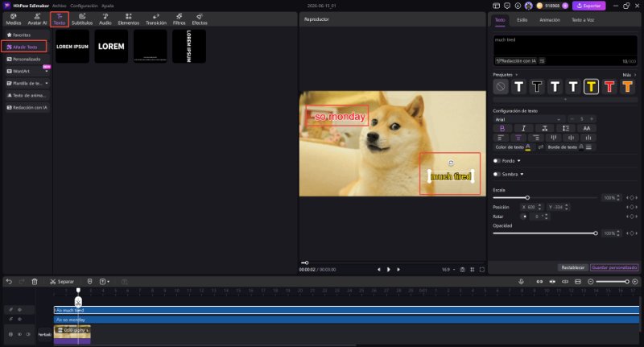Enter fullscreen preview in player
This screenshot has width=644, height=347.
point(481,270)
